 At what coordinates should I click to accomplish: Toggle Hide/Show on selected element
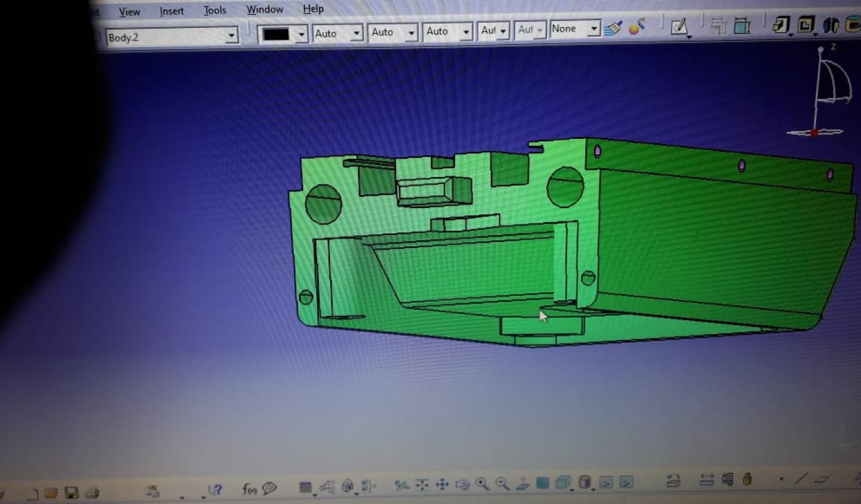[x=606, y=482]
